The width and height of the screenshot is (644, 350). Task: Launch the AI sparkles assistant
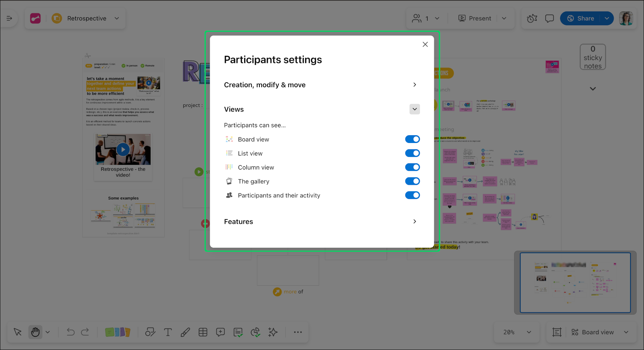click(273, 332)
